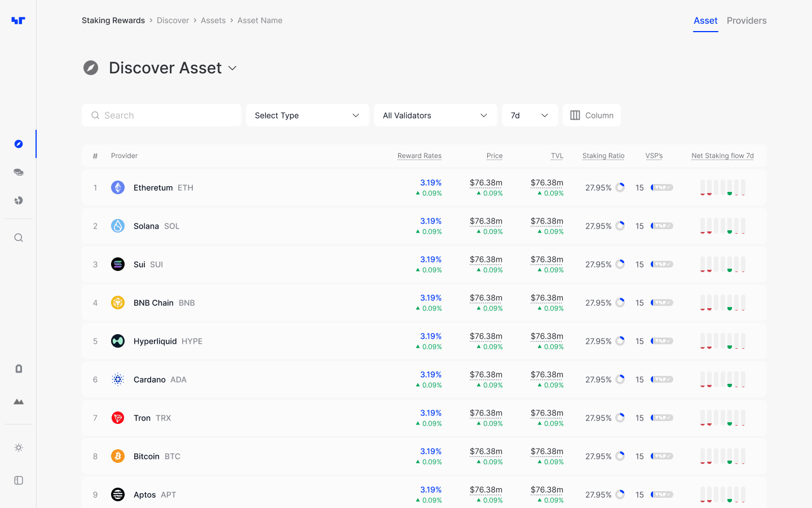Toggle the sun theme icon in sidebar
Viewport: 812px width, 508px height.
pos(19,448)
